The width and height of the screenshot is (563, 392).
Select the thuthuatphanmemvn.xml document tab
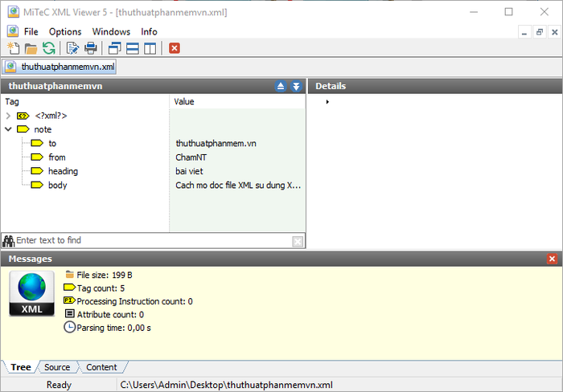tap(60, 67)
